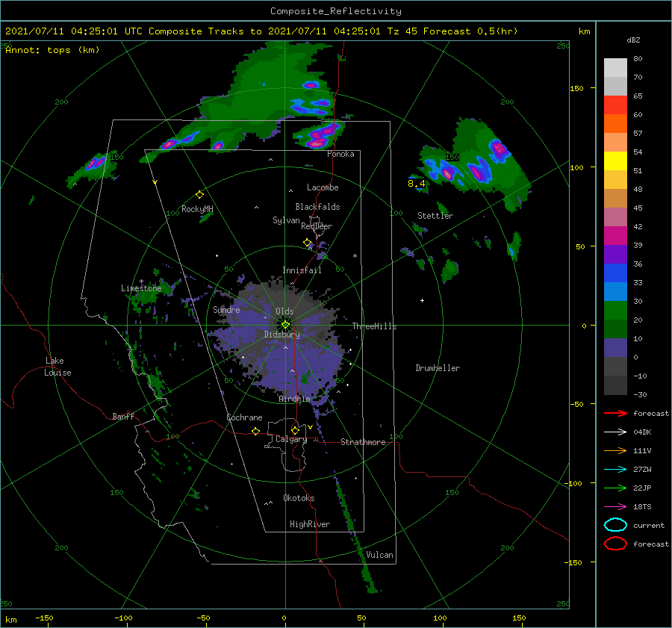The image size is (672, 628).
Task: Click the intense storm cell northeast of Stettler
Action: point(500,150)
